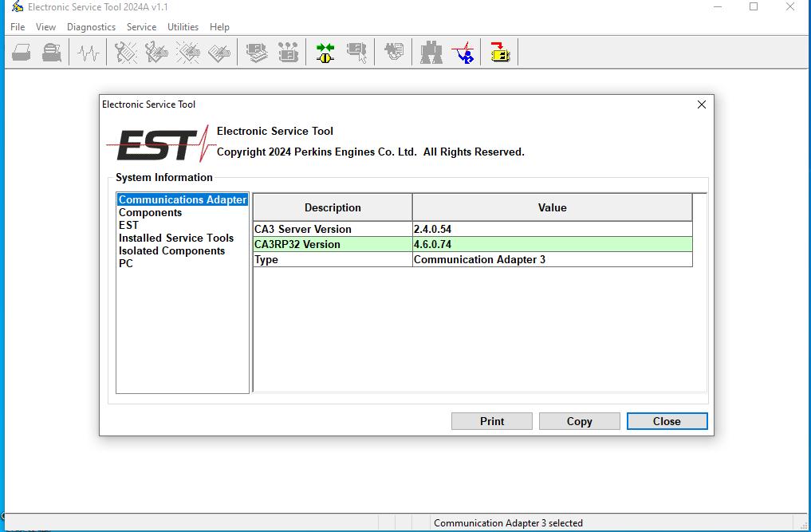Click the Description column header

click(x=333, y=207)
